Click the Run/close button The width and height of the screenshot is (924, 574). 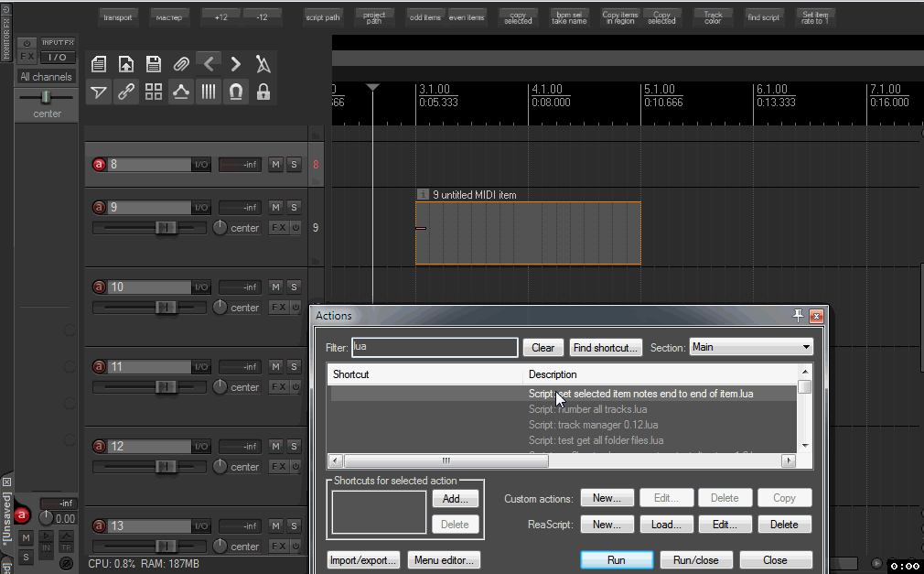click(696, 560)
